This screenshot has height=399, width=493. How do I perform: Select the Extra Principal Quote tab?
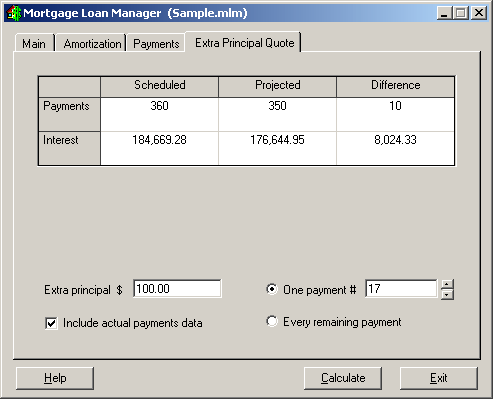[244, 42]
